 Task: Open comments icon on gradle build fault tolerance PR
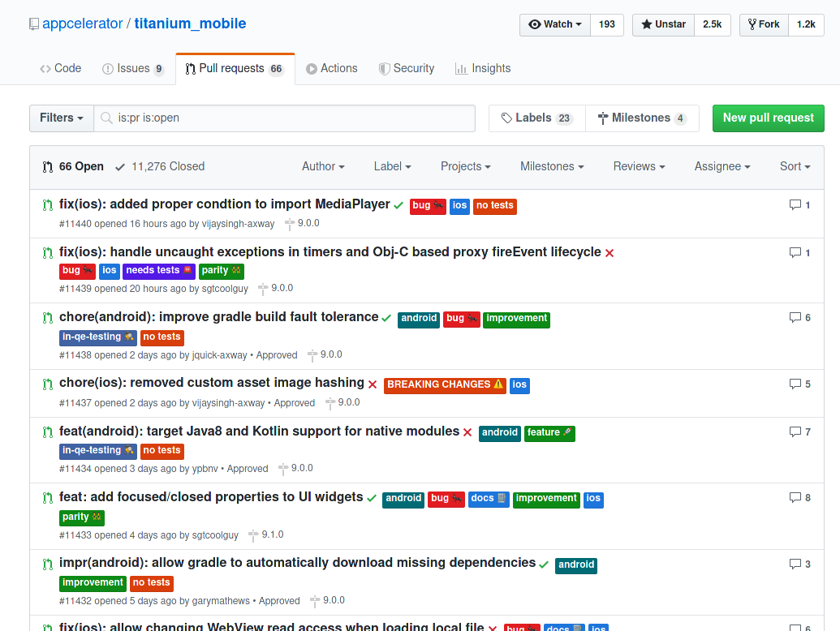pos(795,317)
